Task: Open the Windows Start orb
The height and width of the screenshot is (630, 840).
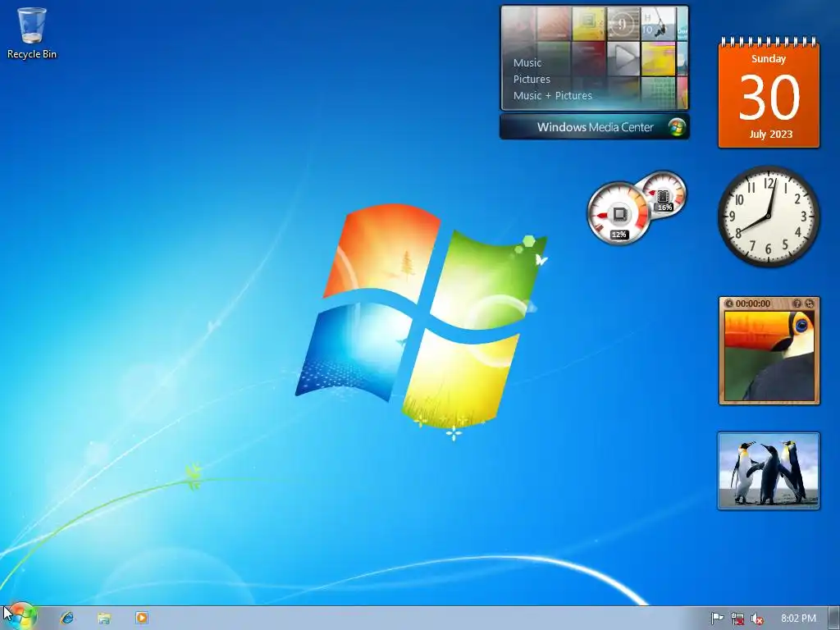Action: pyautogui.click(x=21, y=617)
